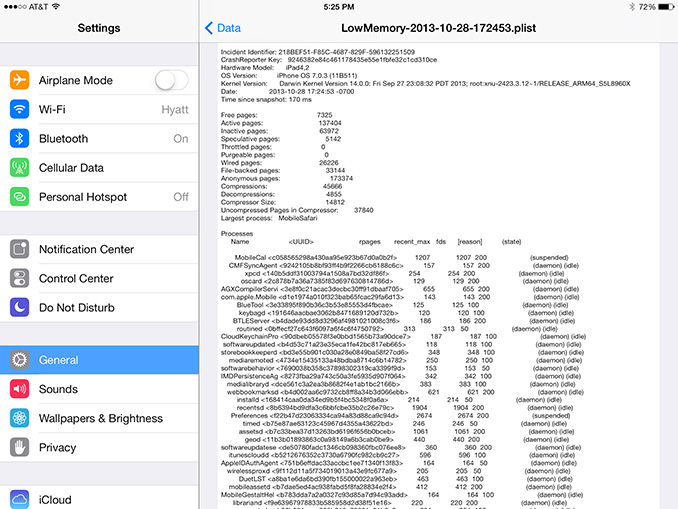Open Wi-Fi settings row

point(99,109)
